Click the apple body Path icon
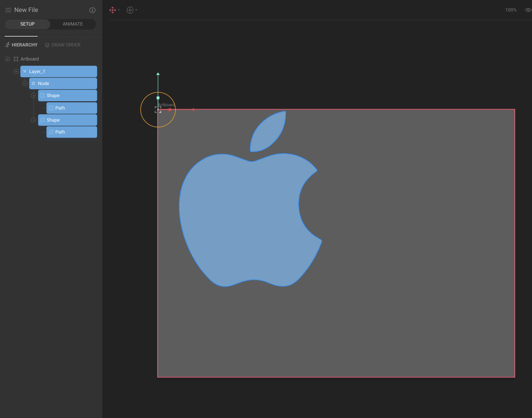 click(x=51, y=108)
